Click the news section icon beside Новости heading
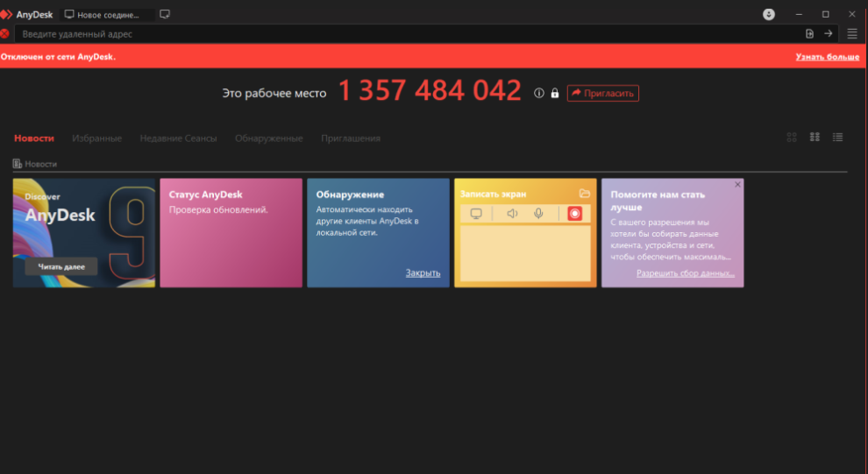Viewport: 868px width, 474px height. (x=18, y=164)
